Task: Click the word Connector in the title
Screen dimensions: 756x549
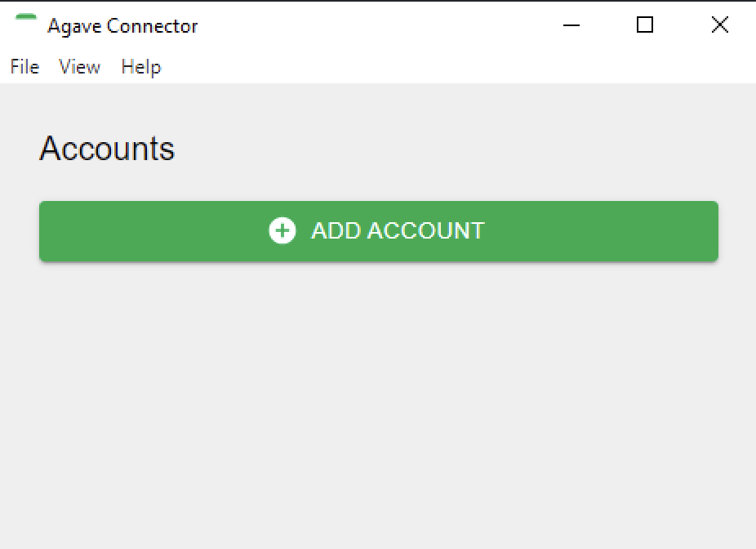Action: [x=152, y=26]
